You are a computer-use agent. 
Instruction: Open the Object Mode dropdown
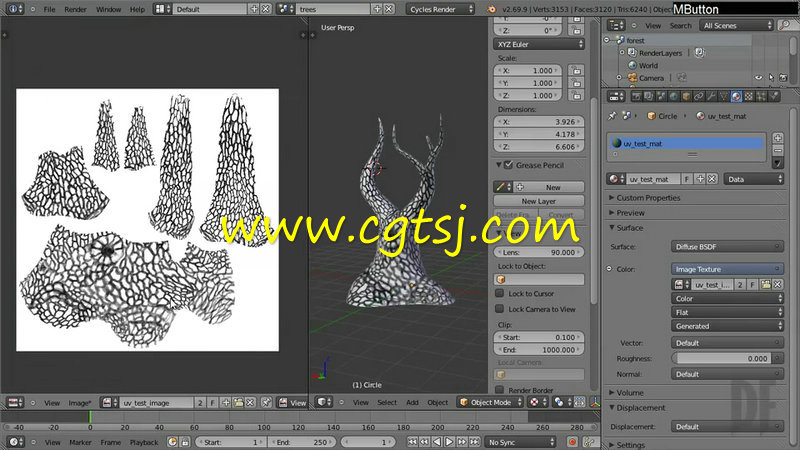pos(490,403)
